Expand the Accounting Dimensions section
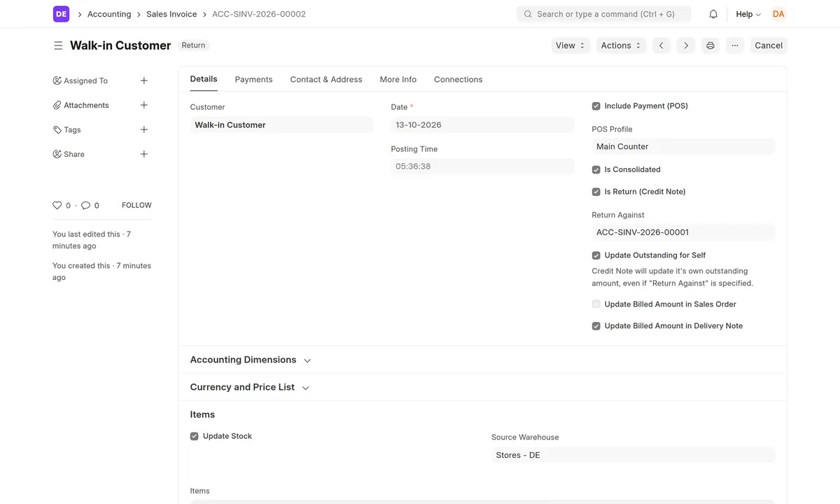Image resolution: width=840 pixels, height=504 pixels. pos(251,360)
